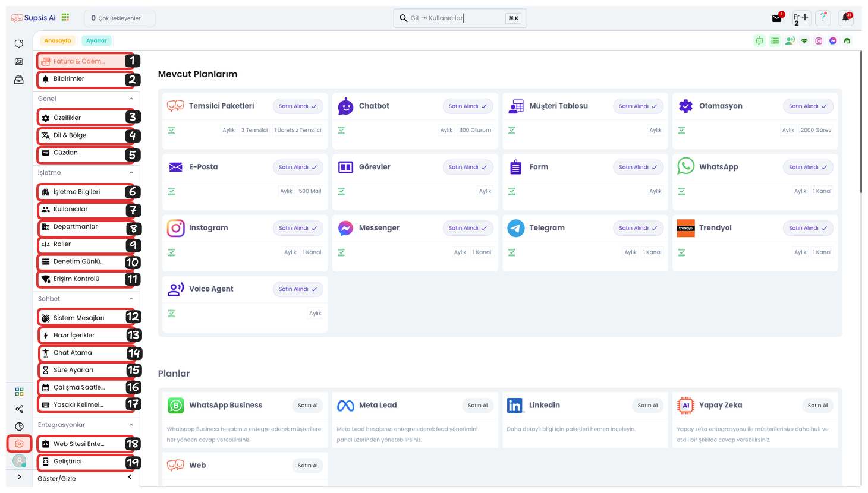This screenshot has height=493, width=868.
Task: Click the Trendyol plan card logo
Action: tap(685, 228)
